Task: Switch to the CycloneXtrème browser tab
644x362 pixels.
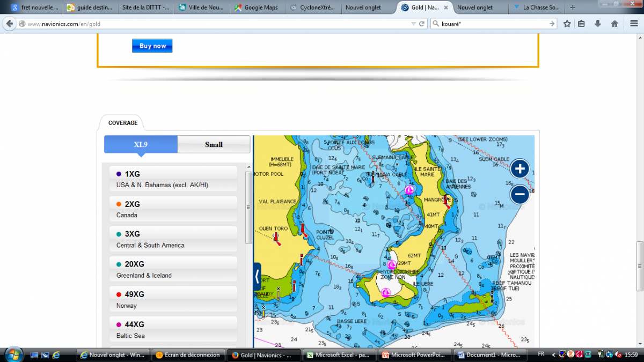Action: 313,8
